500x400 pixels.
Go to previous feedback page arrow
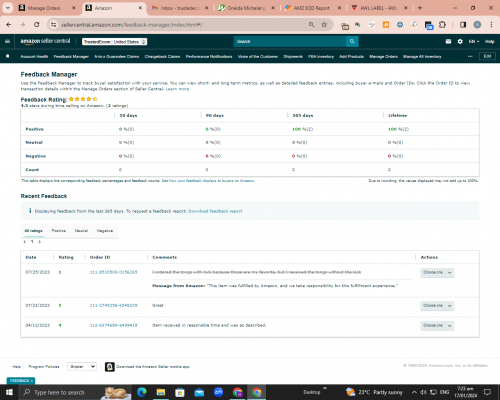25,242
